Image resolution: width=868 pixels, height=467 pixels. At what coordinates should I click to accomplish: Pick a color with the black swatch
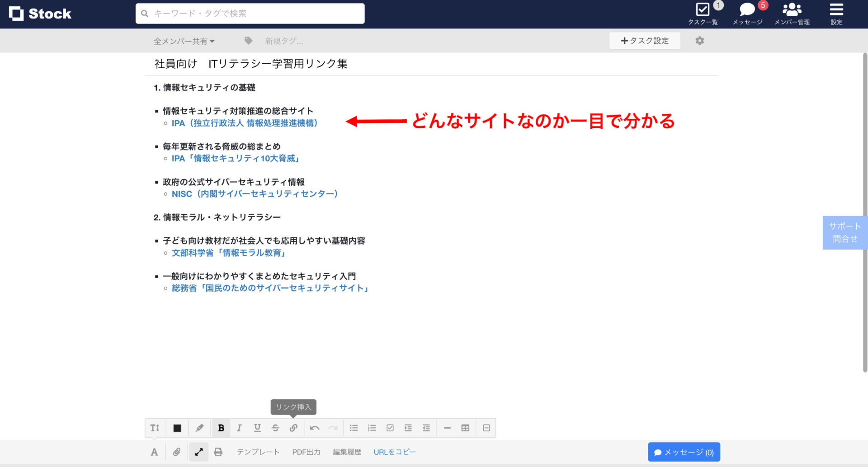coord(177,428)
